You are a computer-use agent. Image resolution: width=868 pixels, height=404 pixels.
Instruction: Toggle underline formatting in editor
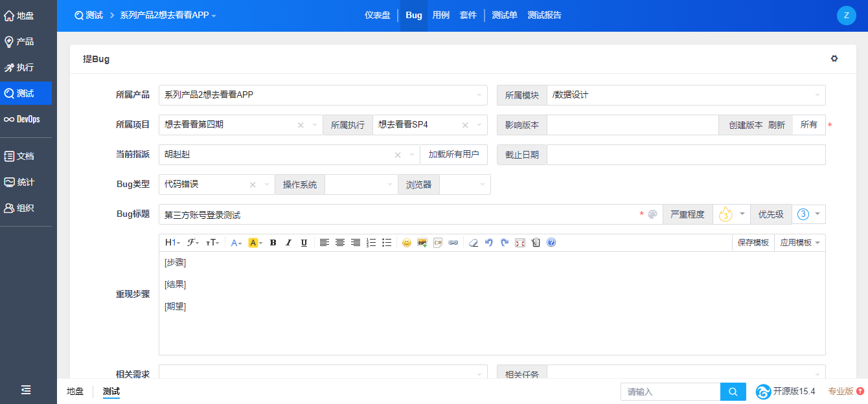[x=304, y=243]
